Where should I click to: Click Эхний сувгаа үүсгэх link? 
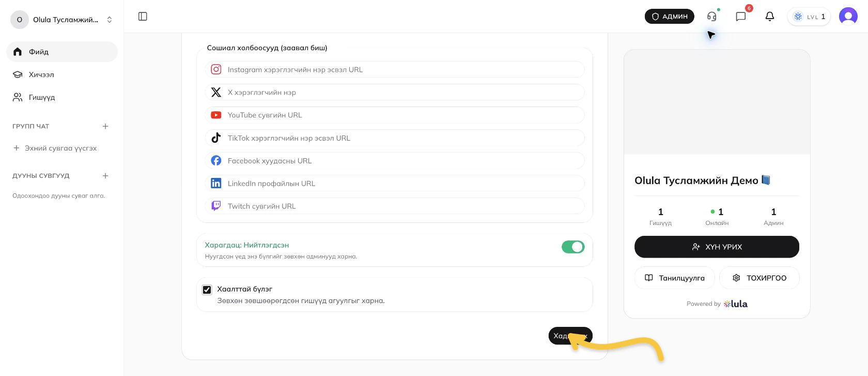pyautogui.click(x=55, y=148)
